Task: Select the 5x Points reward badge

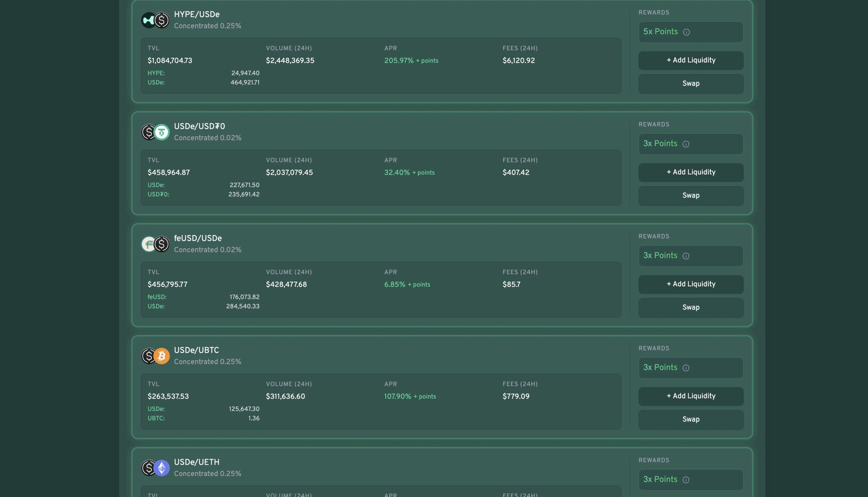Action: (691, 32)
